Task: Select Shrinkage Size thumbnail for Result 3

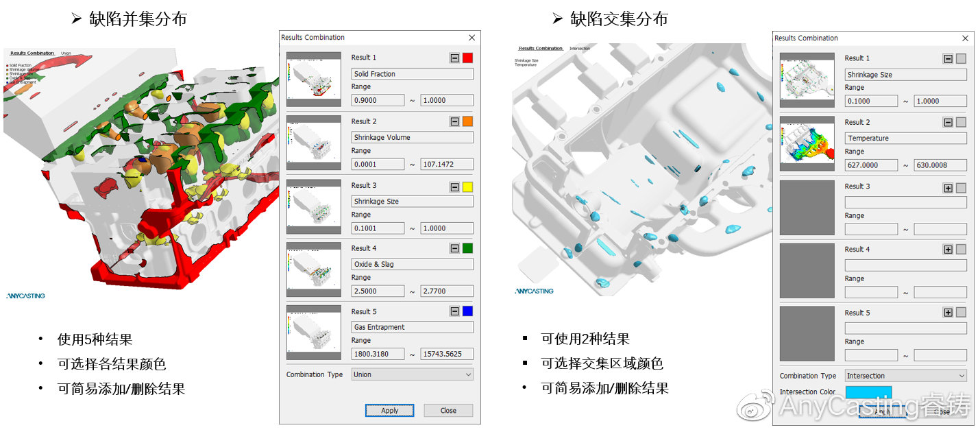Action: 314,206
